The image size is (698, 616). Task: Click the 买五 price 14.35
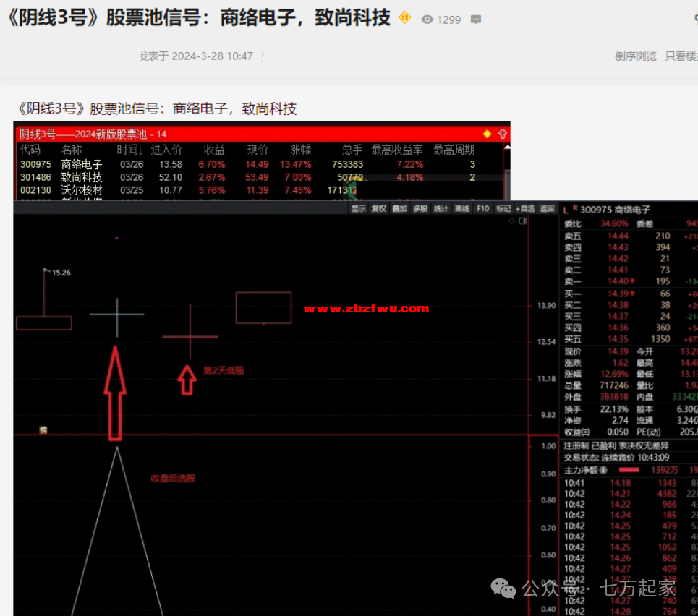click(x=618, y=339)
